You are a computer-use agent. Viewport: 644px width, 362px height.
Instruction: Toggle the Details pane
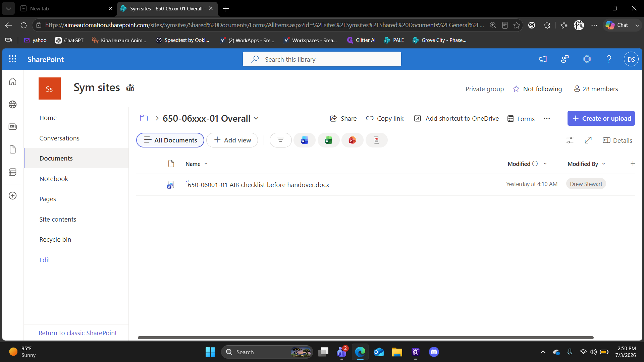tap(617, 140)
